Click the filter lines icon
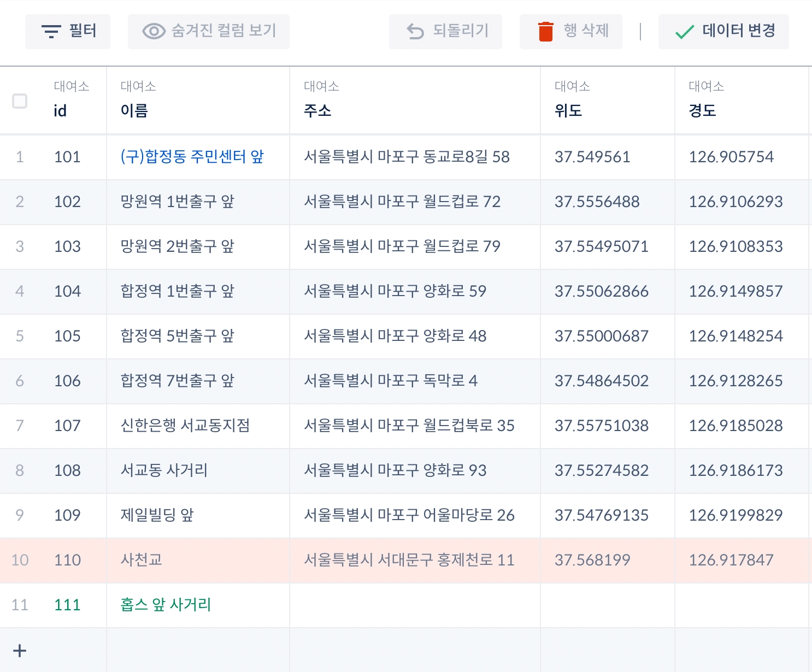The image size is (812, 672). (51, 32)
